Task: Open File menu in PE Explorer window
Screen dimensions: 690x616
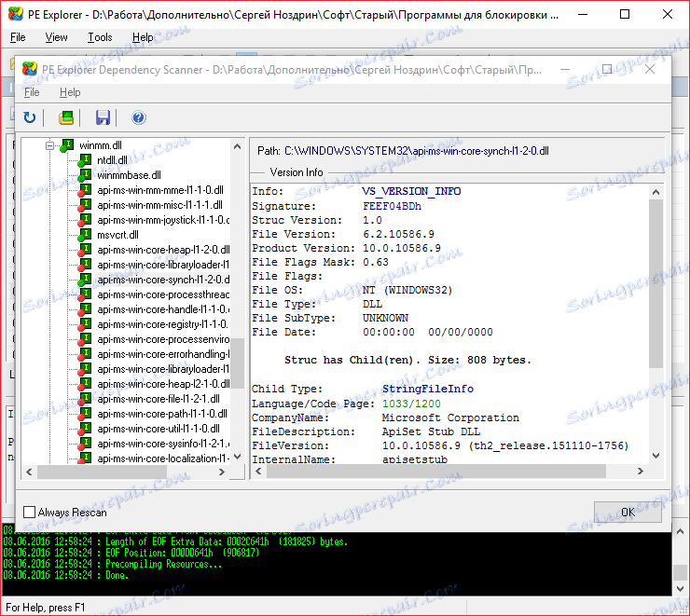Action: coord(18,37)
